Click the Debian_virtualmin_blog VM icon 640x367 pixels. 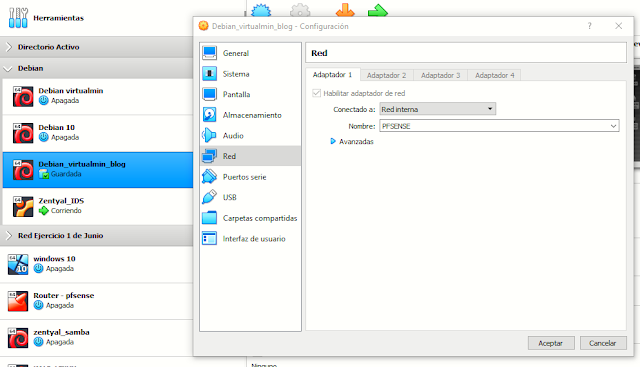coord(23,170)
